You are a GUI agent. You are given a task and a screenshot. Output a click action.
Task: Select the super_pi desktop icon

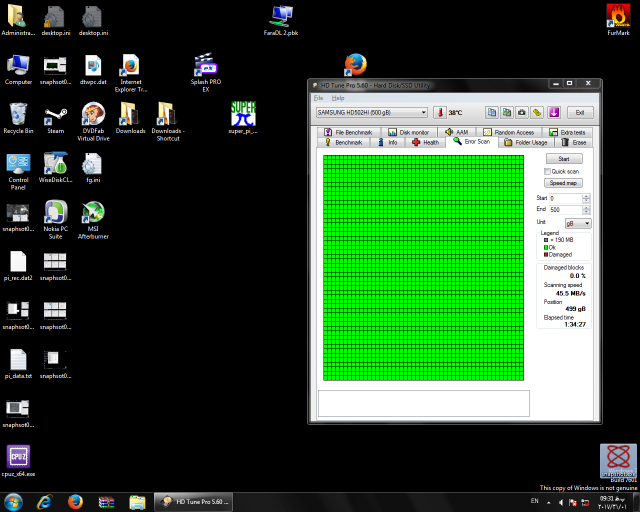[243, 118]
